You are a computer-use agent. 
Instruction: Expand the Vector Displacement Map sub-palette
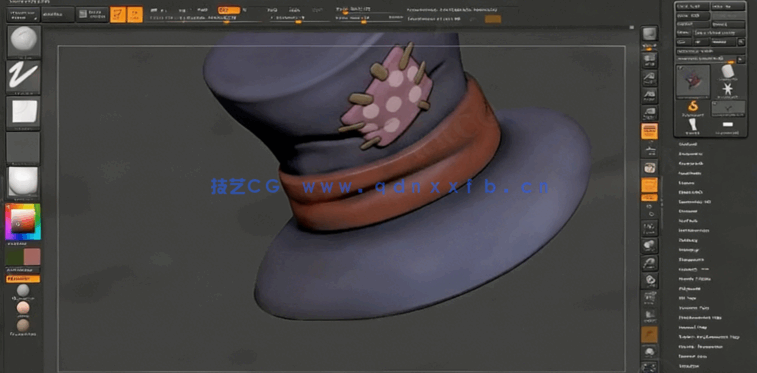click(709, 337)
